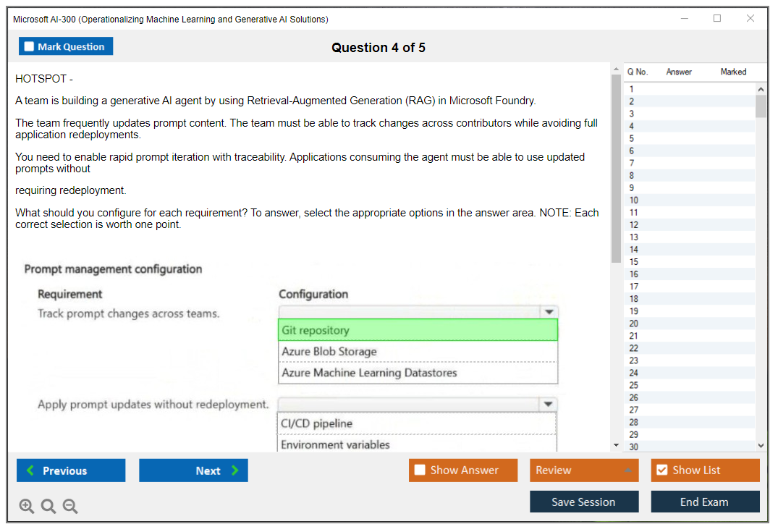This screenshot has width=778, height=532.
Task: Choose Azure Blob Storage option
Action: [418, 352]
